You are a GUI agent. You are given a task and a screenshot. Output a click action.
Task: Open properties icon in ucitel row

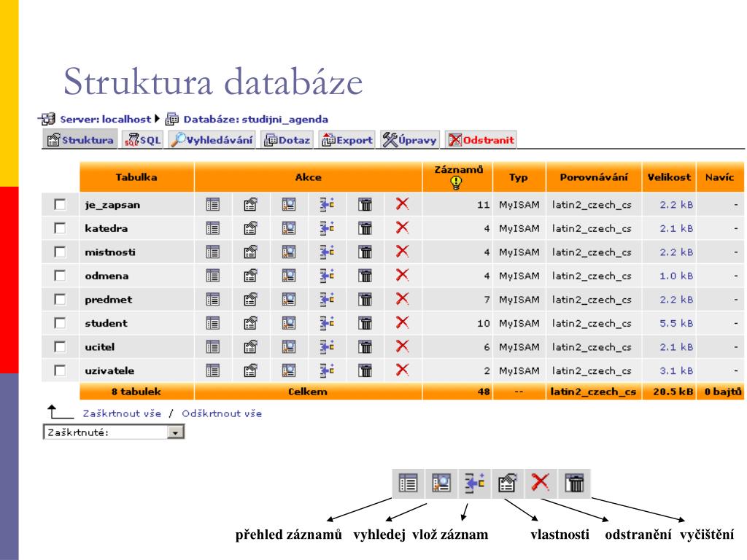point(251,346)
